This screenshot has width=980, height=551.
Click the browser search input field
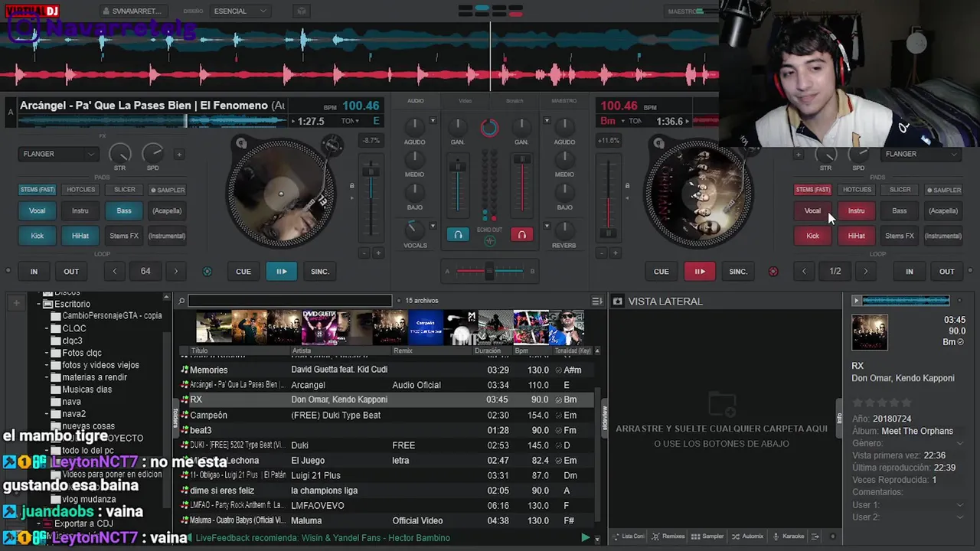coord(289,301)
